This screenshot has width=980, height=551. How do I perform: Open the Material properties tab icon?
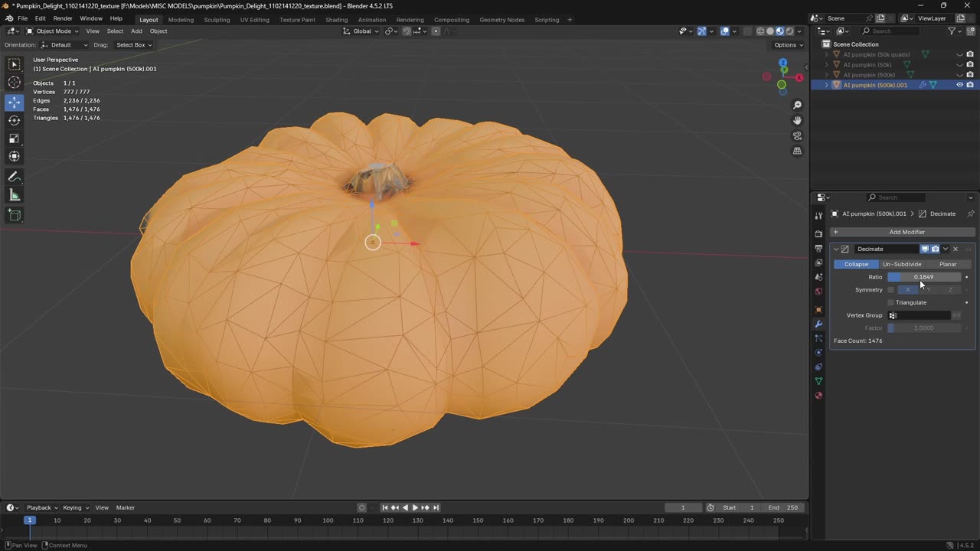point(818,396)
